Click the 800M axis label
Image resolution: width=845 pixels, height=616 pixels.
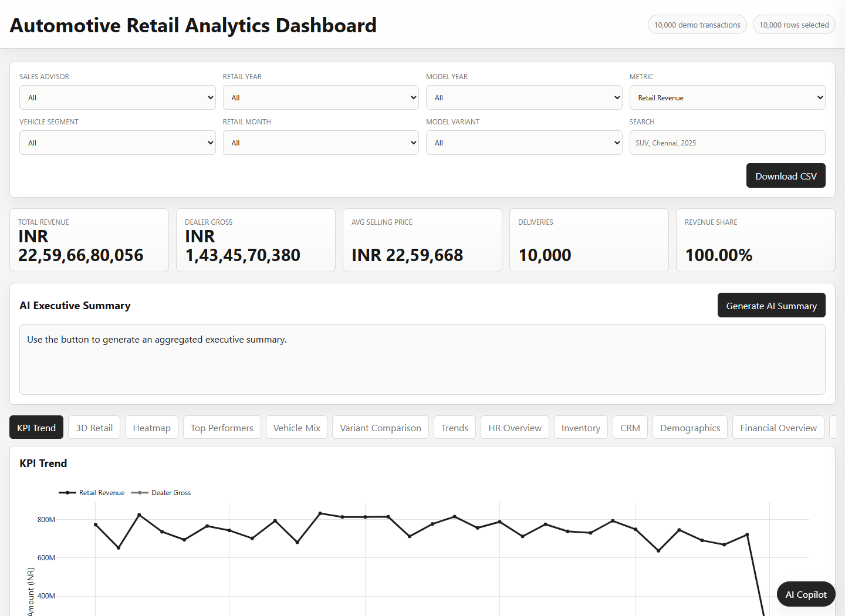tap(46, 520)
